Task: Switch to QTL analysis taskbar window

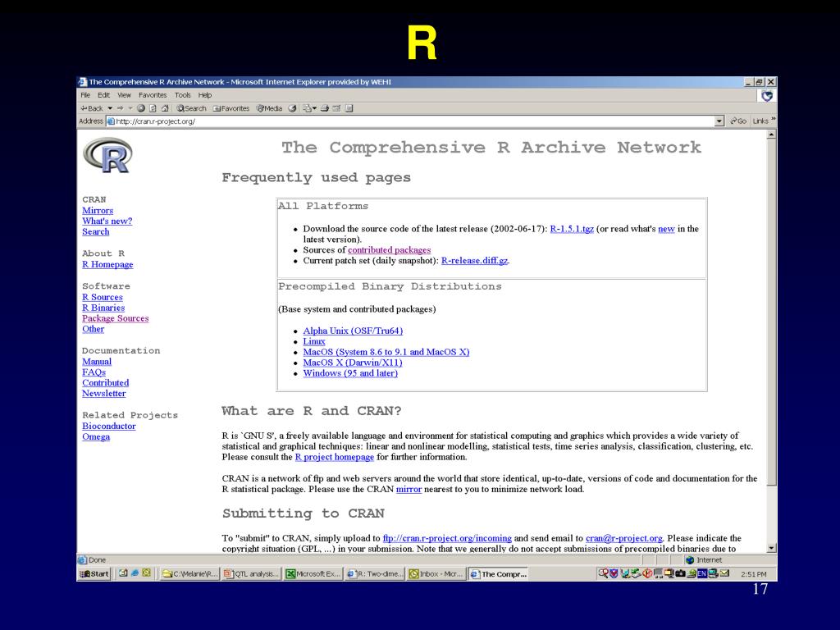Action: 252,573
